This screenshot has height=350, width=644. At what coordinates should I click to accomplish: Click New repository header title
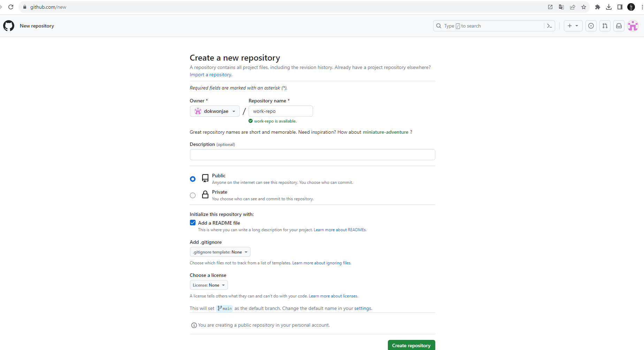click(x=37, y=26)
